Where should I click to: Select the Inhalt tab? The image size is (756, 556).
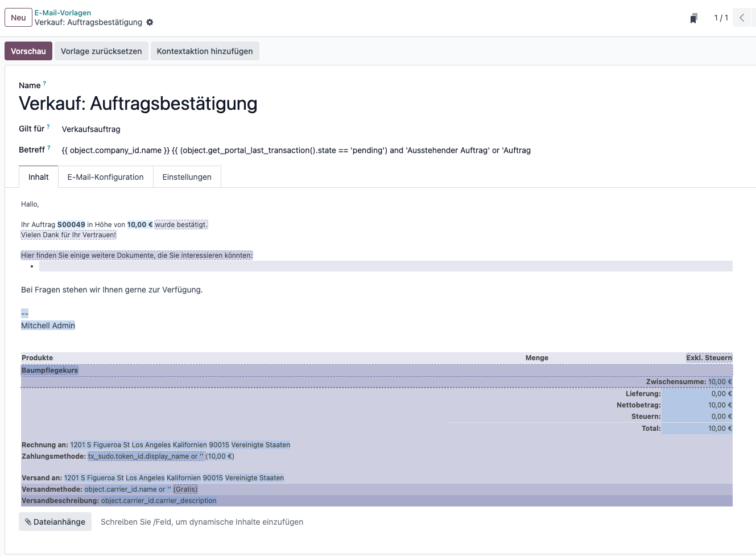[38, 177]
